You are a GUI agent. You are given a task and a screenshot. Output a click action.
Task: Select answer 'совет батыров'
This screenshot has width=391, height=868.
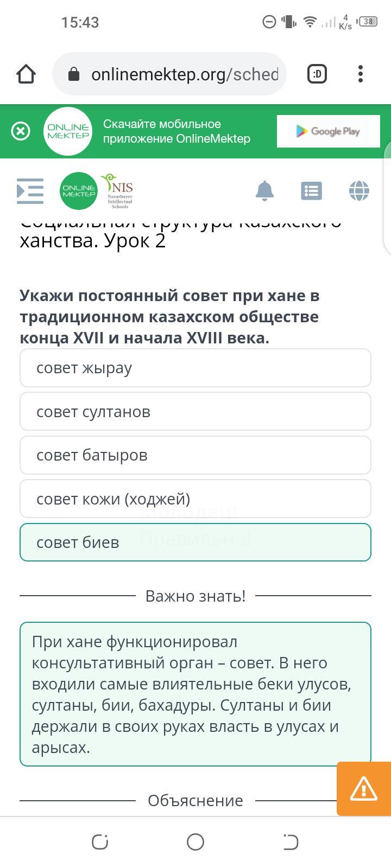click(195, 455)
